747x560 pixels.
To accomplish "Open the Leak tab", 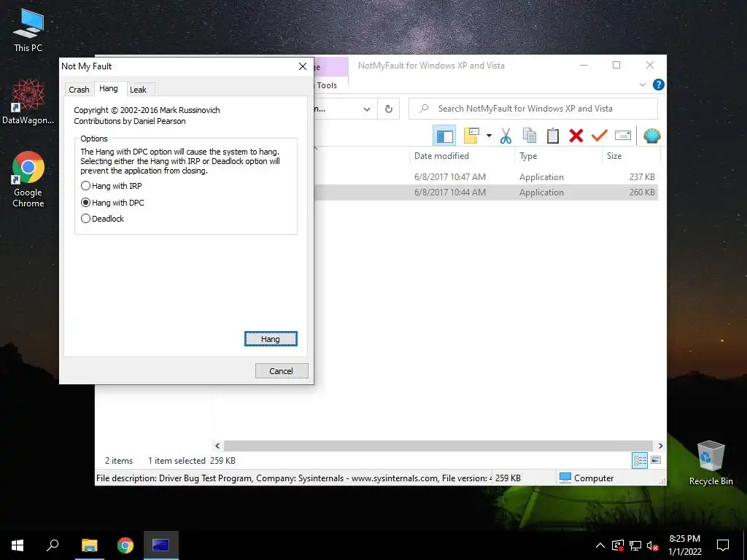I will point(138,90).
